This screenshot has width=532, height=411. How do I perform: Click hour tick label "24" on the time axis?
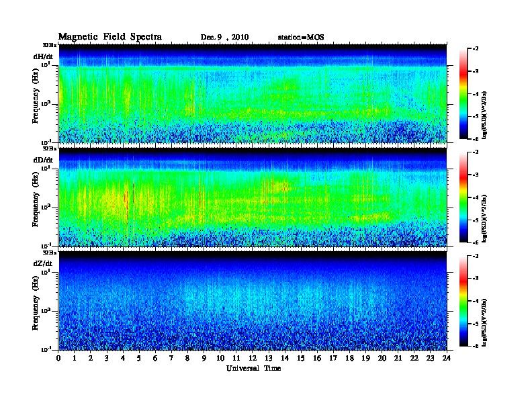click(x=447, y=359)
